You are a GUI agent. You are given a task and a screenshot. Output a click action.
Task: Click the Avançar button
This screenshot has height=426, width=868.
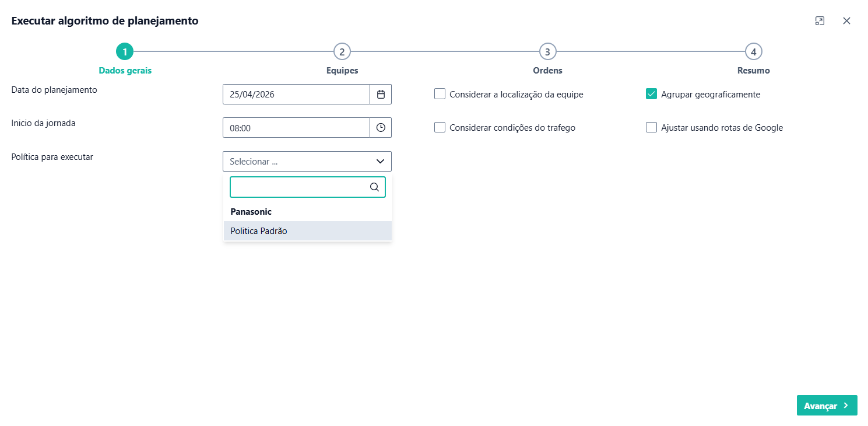[x=827, y=406]
